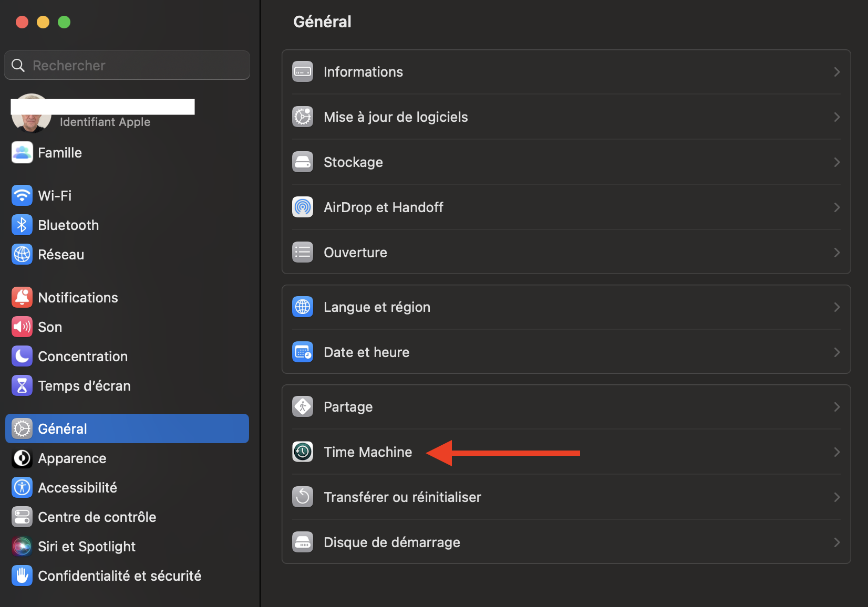Click the Disque de démarrage icon
Viewport: 868px width, 607px height.
click(x=303, y=542)
